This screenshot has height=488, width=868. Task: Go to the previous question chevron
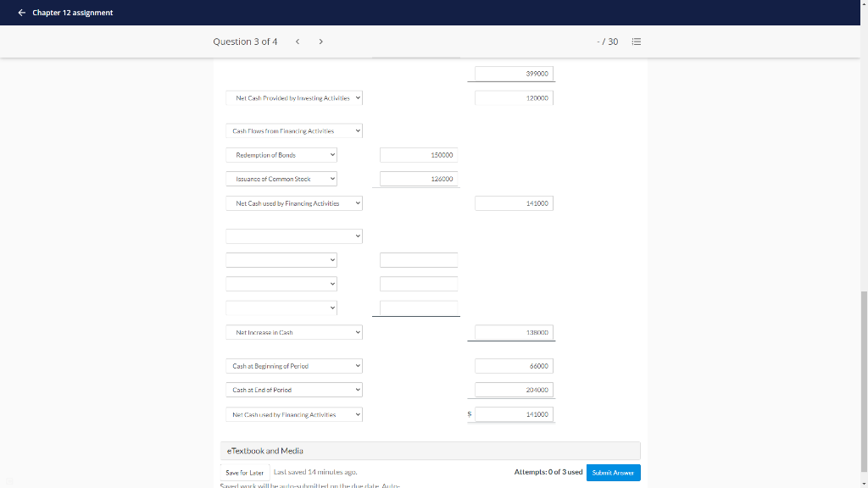click(298, 42)
